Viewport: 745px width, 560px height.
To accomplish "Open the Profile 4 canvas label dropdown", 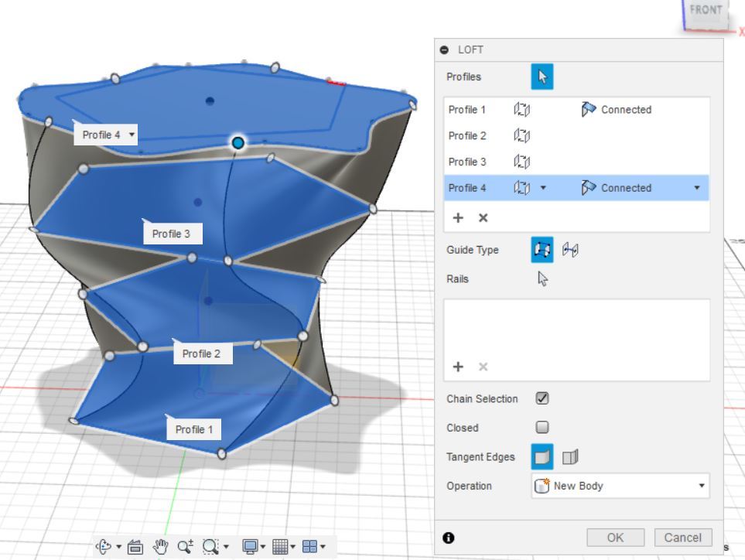I will point(132,135).
